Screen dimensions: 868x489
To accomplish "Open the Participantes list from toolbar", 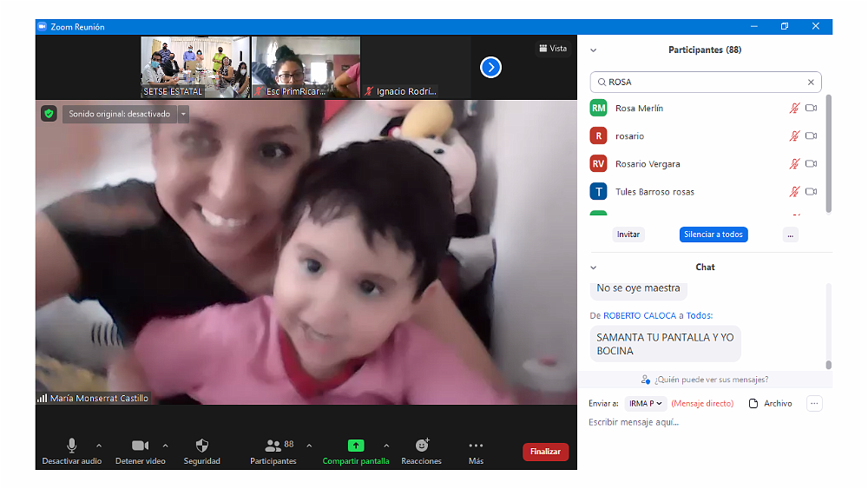I will coord(273,446).
